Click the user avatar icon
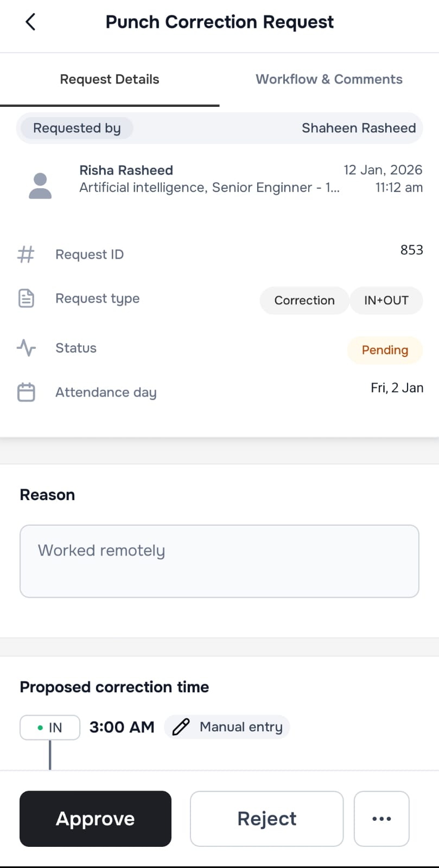This screenshot has width=439, height=868. click(40, 186)
